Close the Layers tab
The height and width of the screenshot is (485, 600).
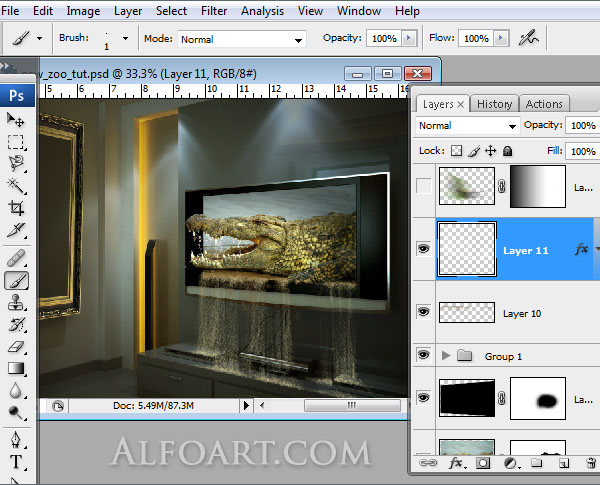461,104
